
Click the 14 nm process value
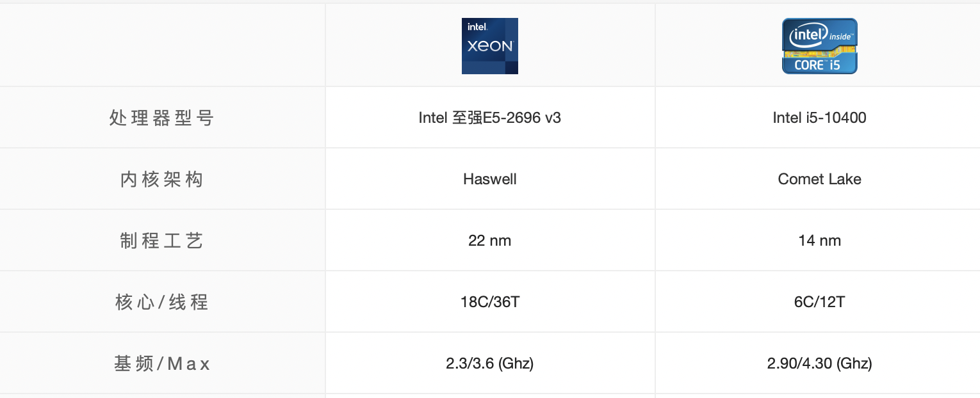(819, 241)
